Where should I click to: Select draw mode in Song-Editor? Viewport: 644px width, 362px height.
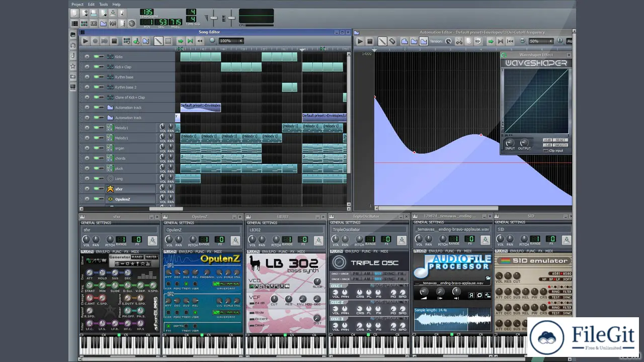click(x=158, y=41)
